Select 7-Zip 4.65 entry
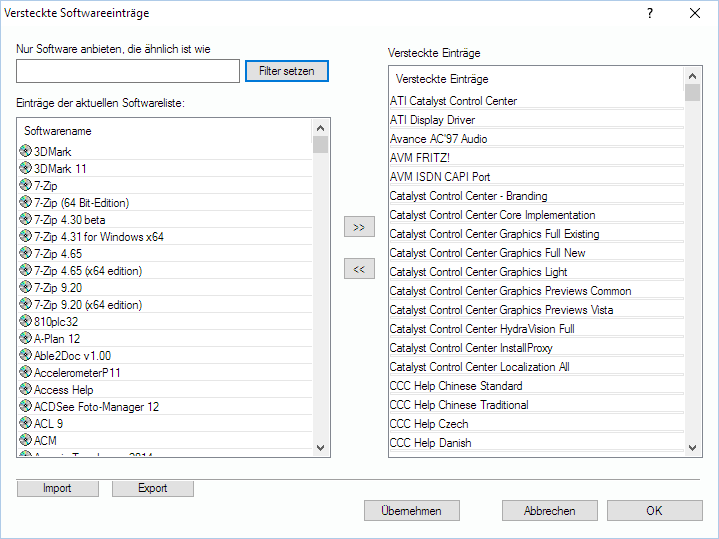719x539 pixels. click(x=165, y=254)
